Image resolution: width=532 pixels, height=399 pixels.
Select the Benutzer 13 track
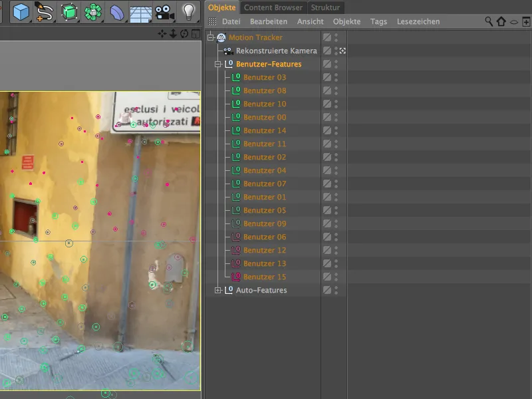pyautogui.click(x=265, y=263)
